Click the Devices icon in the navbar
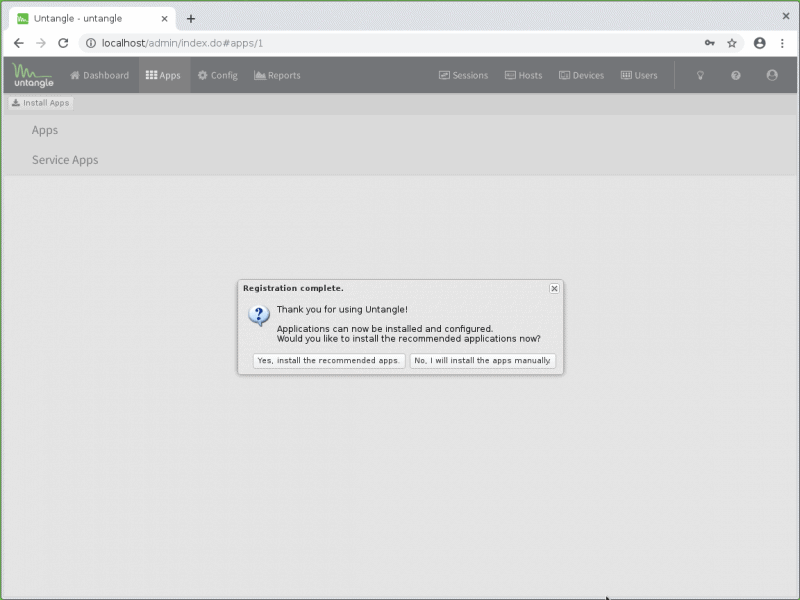Viewport: 800px width, 600px height. click(x=581, y=74)
